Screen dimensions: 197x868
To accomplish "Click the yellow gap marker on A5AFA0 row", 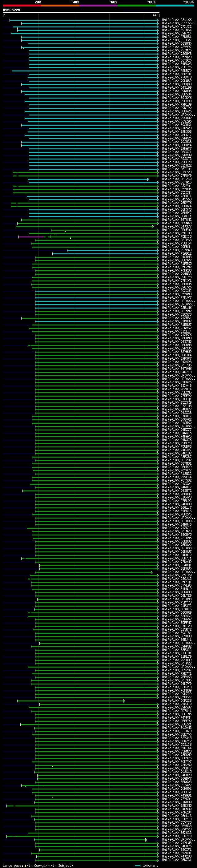I will [x=65, y=231].
